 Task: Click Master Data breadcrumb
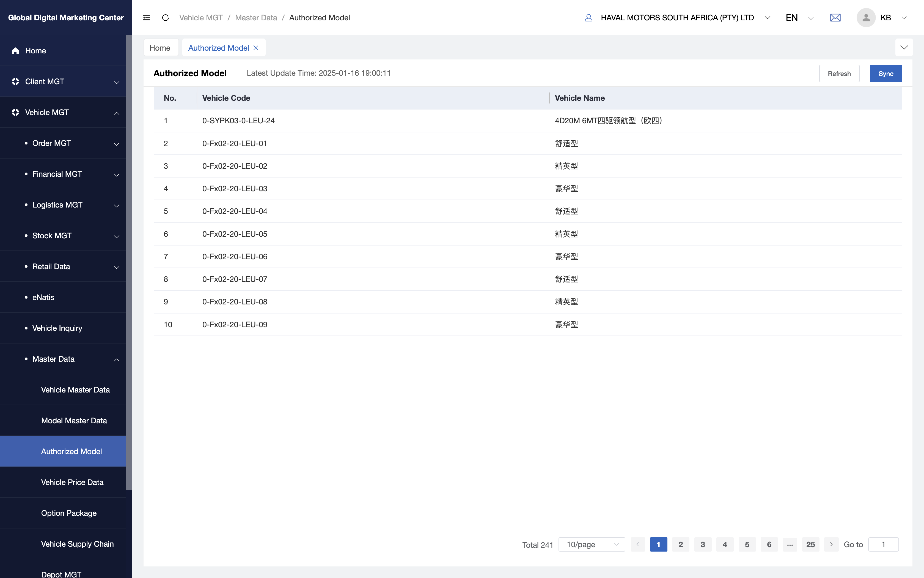(x=256, y=18)
